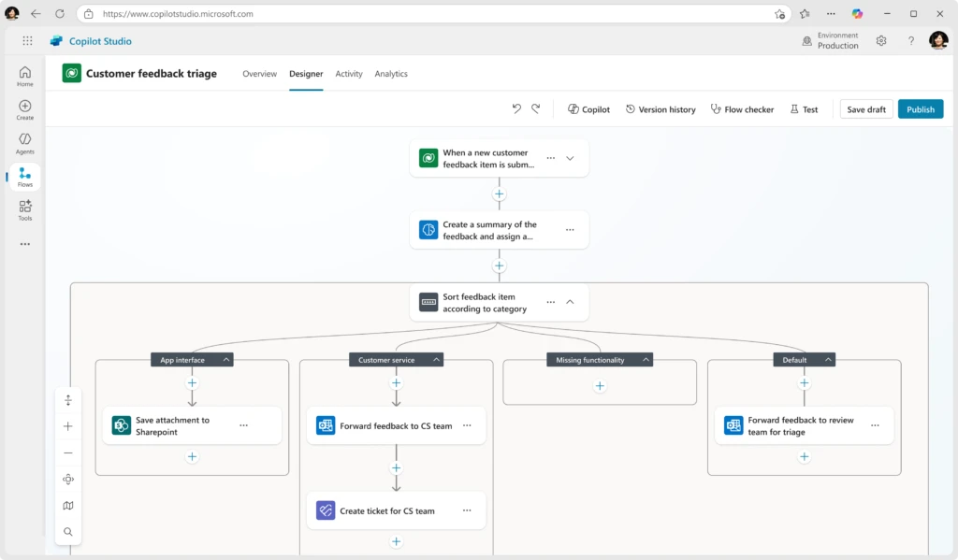The width and height of the screenshot is (958, 560).
Task: Click the Undo icon in the toolbar
Action: 515,108
